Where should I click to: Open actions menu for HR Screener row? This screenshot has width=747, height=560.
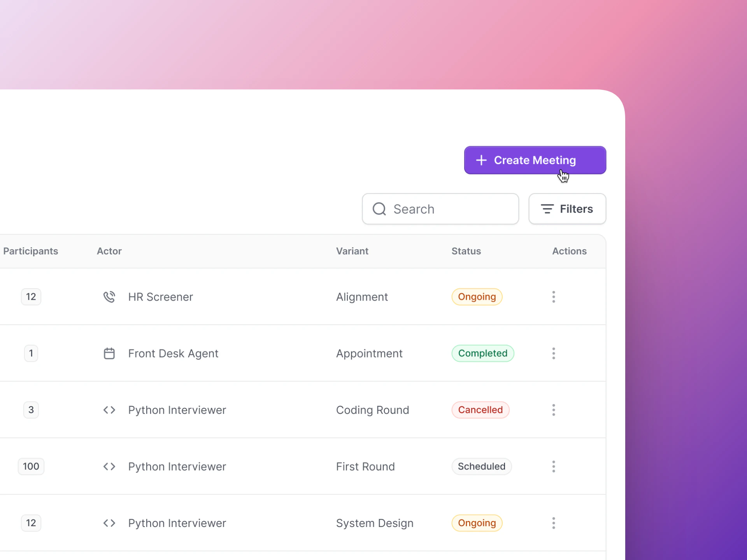pos(553,297)
